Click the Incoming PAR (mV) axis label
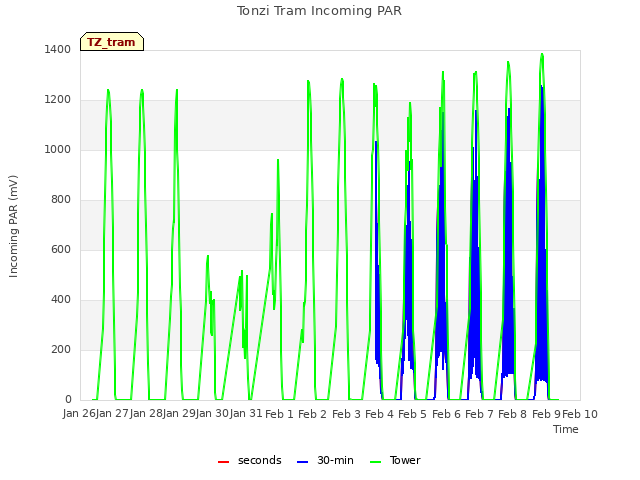Image resolution: width=640 pixels, height=480 pixels. (x=13, y=227)
